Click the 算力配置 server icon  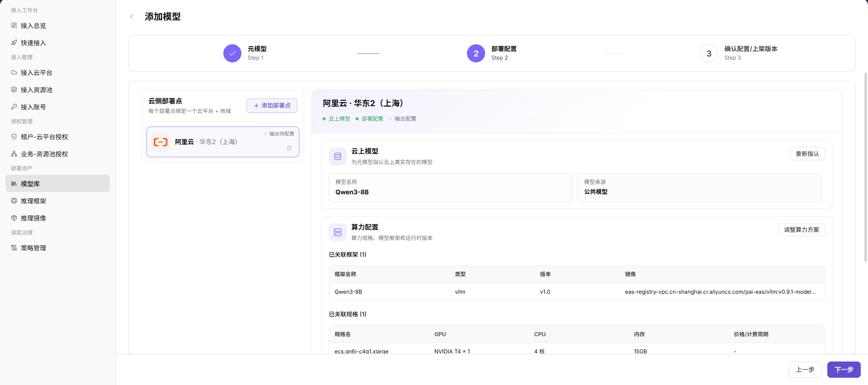click(x=338, y=232)
